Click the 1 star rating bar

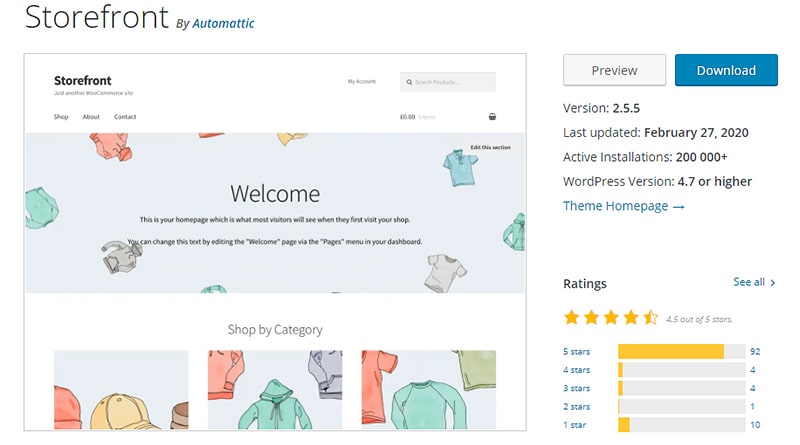coord(682,425)
